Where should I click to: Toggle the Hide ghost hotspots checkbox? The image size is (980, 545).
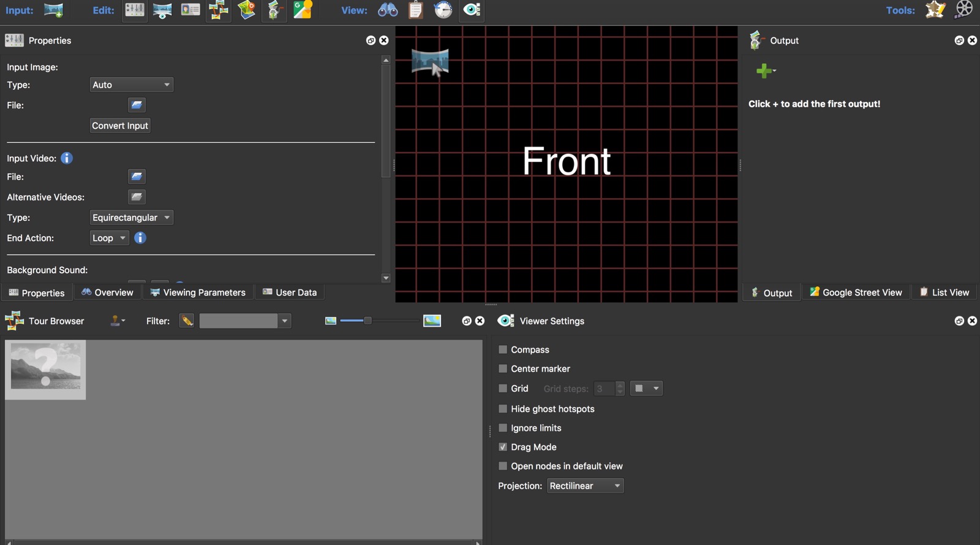pyautogui.click(x=503, y=409)
